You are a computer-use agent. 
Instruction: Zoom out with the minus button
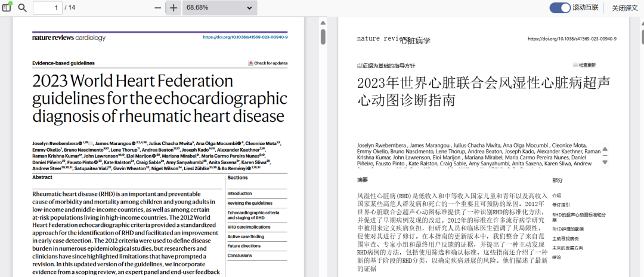coord(157,8)
